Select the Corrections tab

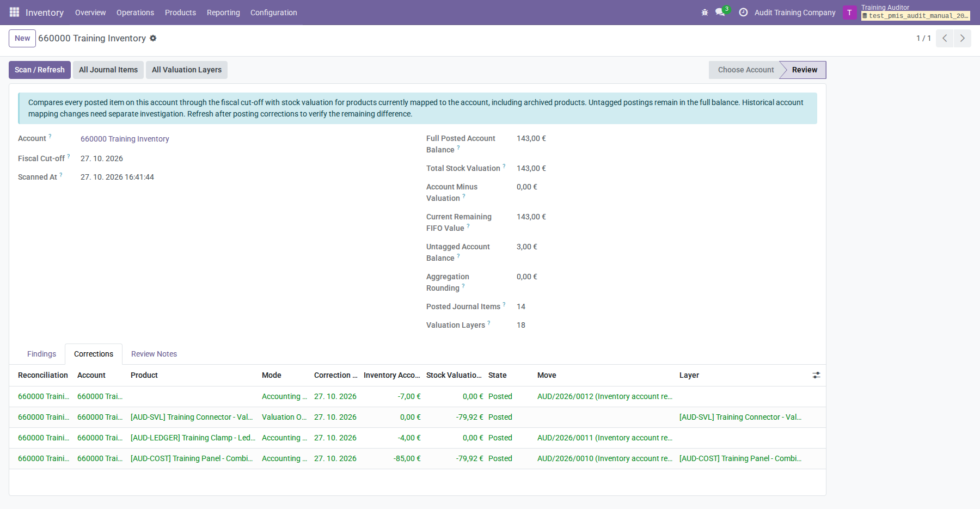point(94,354)
